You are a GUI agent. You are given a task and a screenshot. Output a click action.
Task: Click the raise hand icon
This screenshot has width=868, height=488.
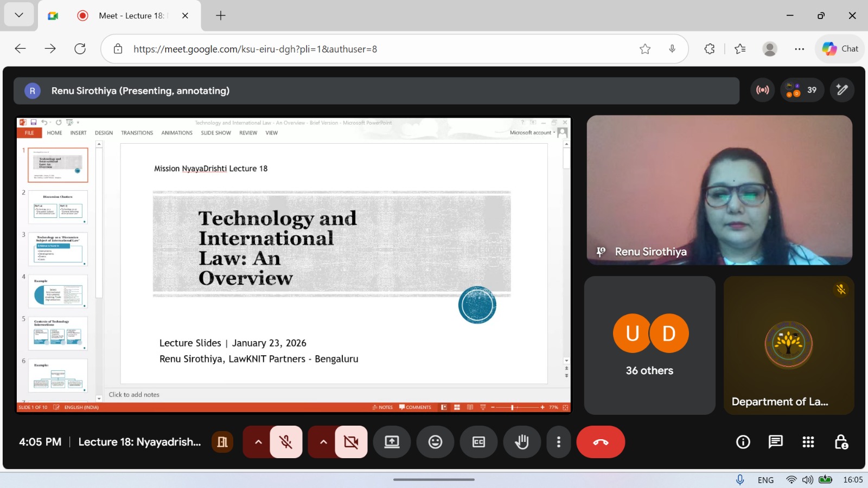(x=522, y=442)
